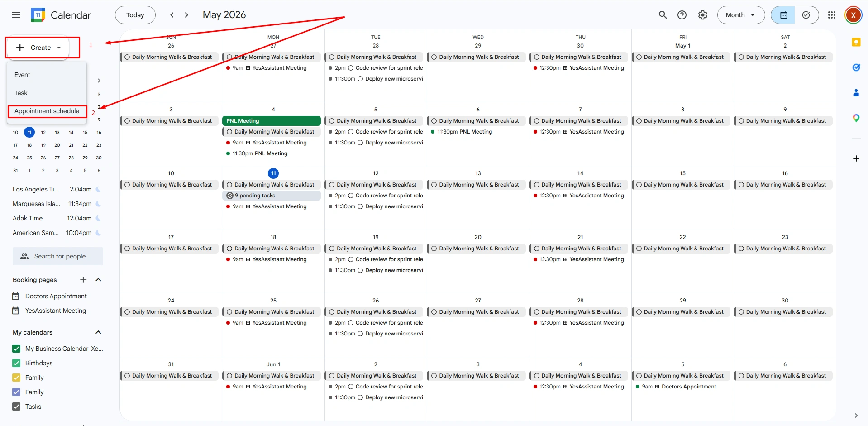868x426 pixels.
Task: Open the Month view dropdown
Action: click(741, 15)
